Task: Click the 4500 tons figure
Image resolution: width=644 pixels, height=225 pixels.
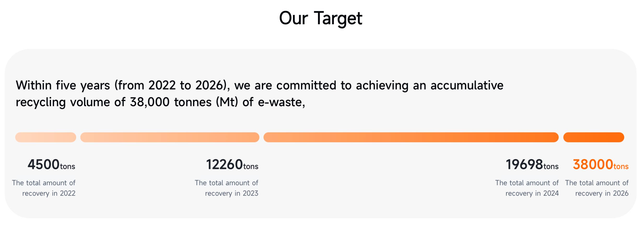Action: [51, 165]
